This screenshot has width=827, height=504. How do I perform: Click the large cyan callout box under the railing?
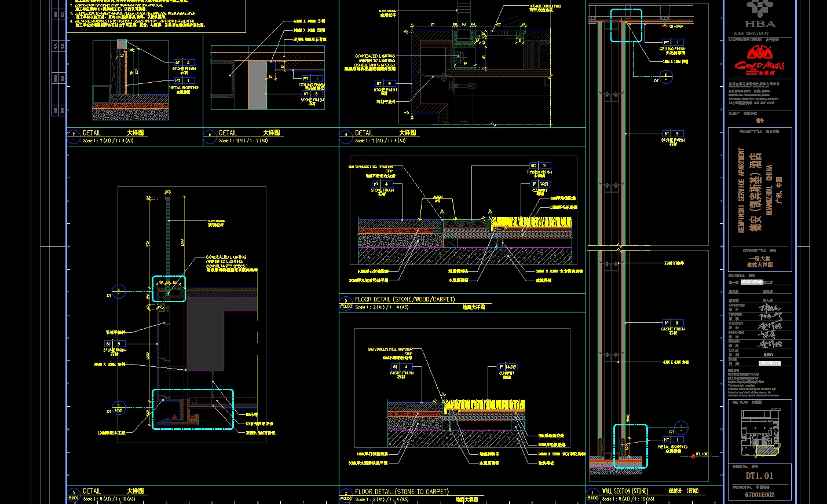point(192,409)
